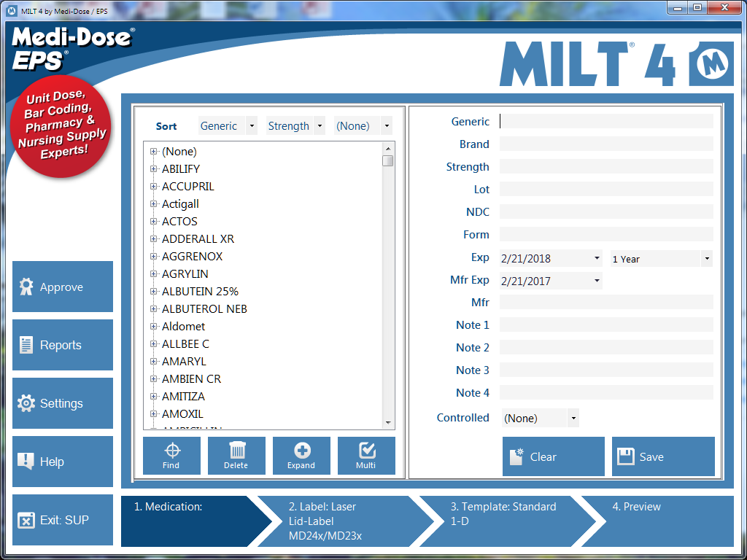Click the Strength input field
Viewport: 747px width, 560px height.
pyautogui.click(x=606, y=167)
